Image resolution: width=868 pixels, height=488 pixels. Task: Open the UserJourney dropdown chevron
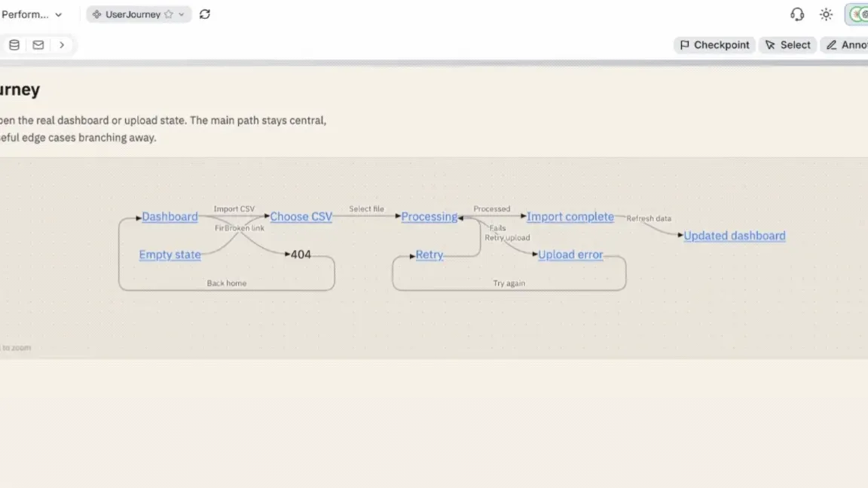point(182,14)
